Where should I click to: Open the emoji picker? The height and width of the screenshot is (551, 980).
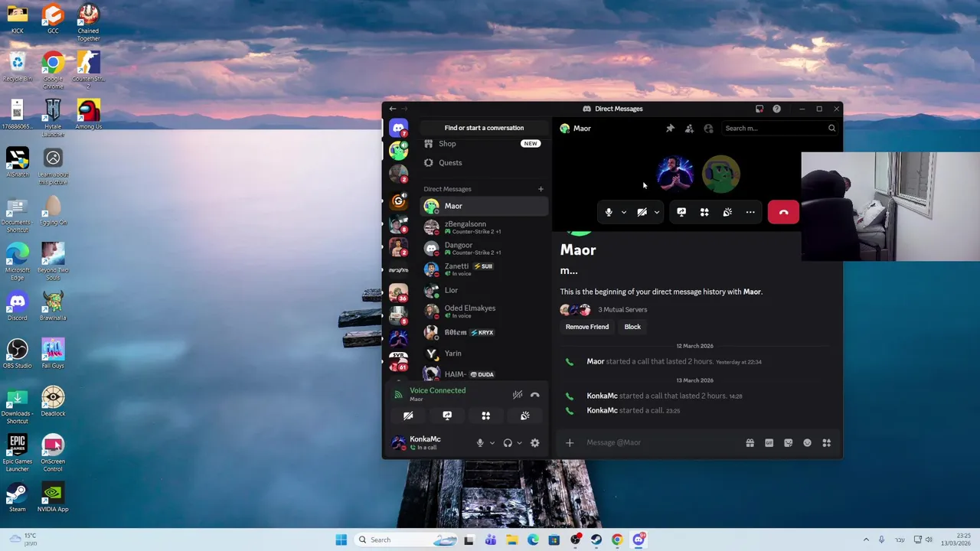[x=807, y=442]
